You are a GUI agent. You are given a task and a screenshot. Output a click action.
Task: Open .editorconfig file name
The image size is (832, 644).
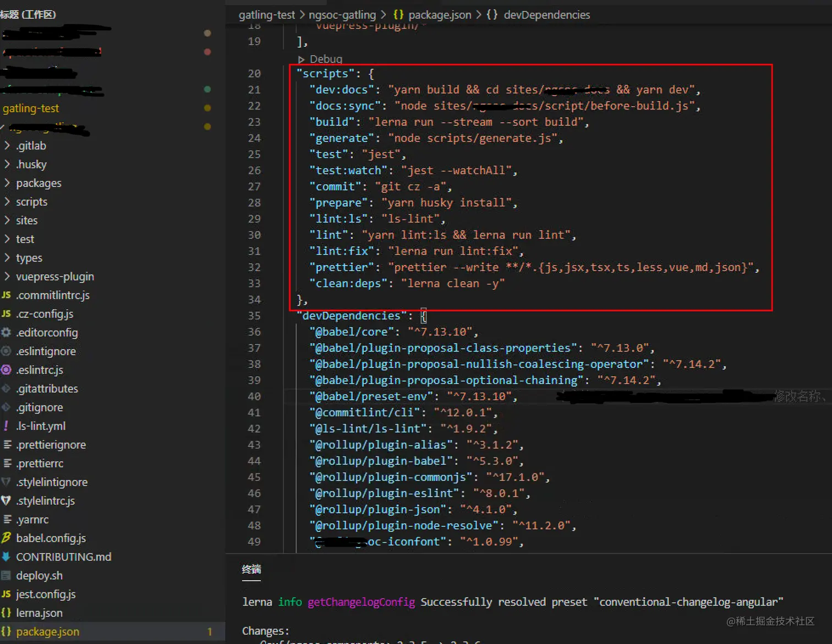coord(47,333)
